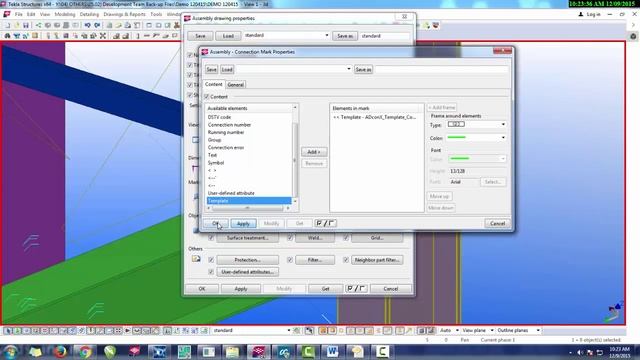Open the File menu
The width and height of the screenshot is (640, 360).
click(19, 14)
